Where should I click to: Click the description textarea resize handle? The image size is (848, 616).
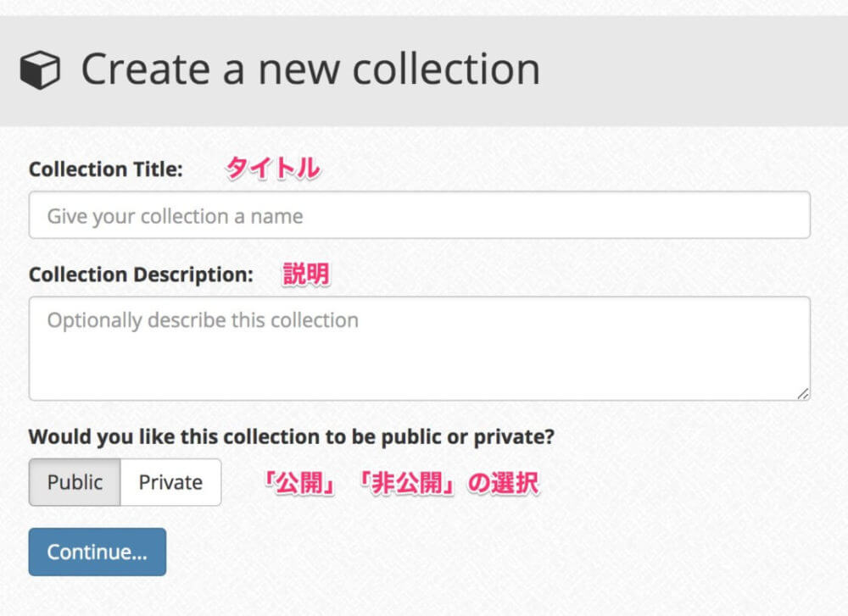[802, 394]
